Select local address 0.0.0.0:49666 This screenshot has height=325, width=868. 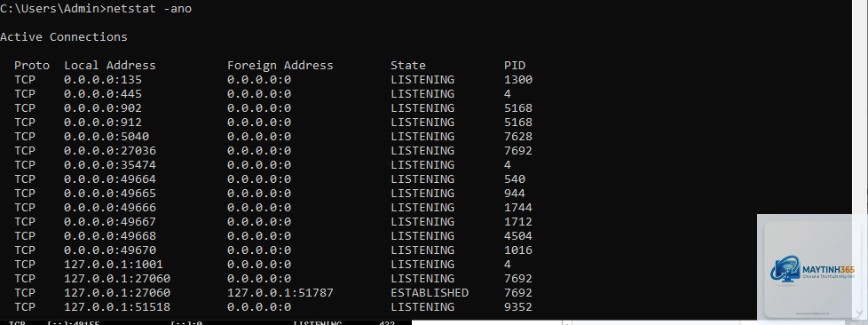[109, 208]
